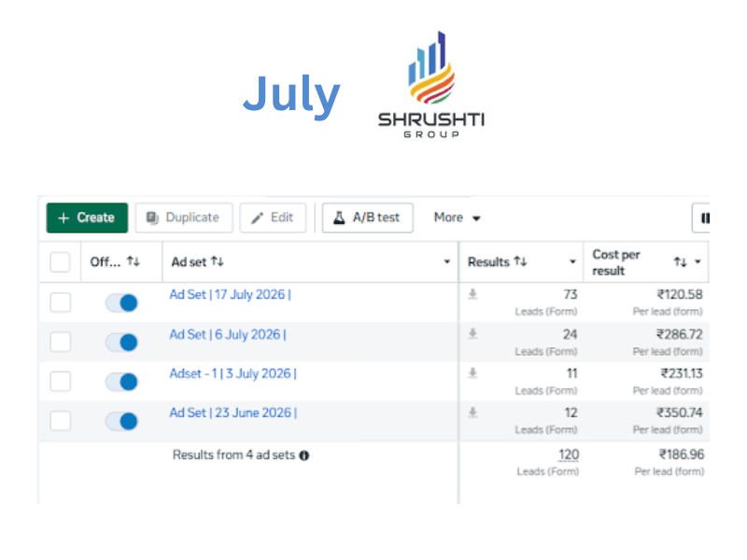Click download icon in 12 leads row
The width and height of the screenshot is (747, 560).
(472, 413)
